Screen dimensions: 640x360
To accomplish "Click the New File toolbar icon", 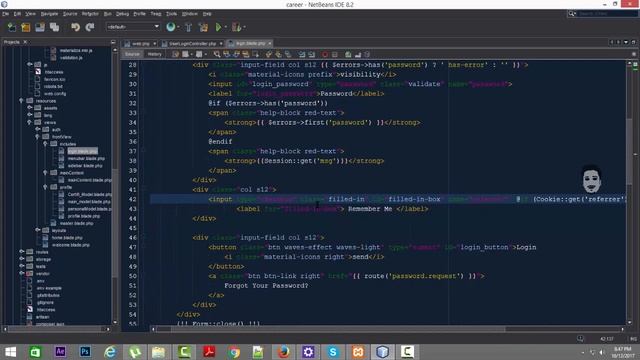I will point(12,27).
